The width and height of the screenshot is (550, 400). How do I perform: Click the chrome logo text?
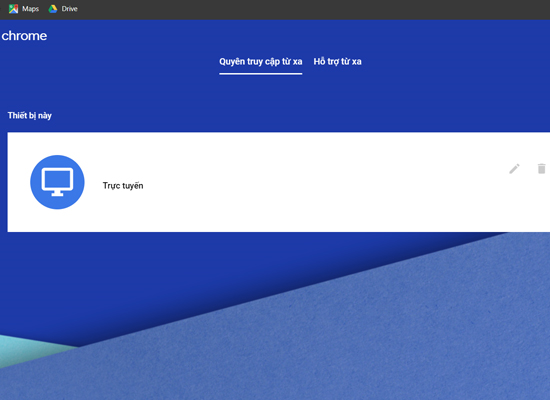click(24, 36)
